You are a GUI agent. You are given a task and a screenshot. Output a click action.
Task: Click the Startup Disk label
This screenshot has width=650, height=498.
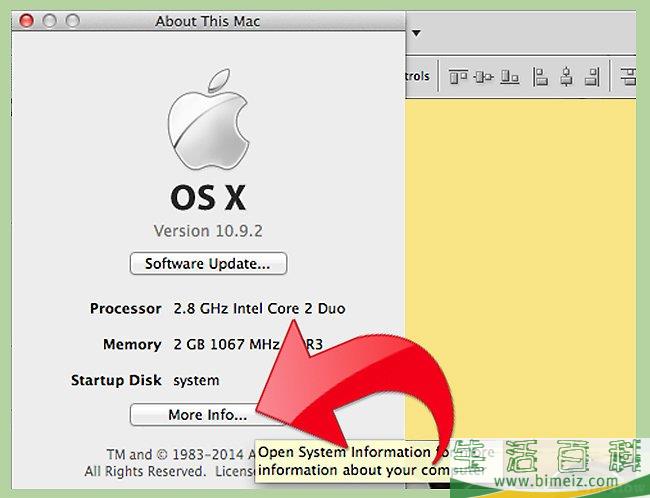[116, 380]
